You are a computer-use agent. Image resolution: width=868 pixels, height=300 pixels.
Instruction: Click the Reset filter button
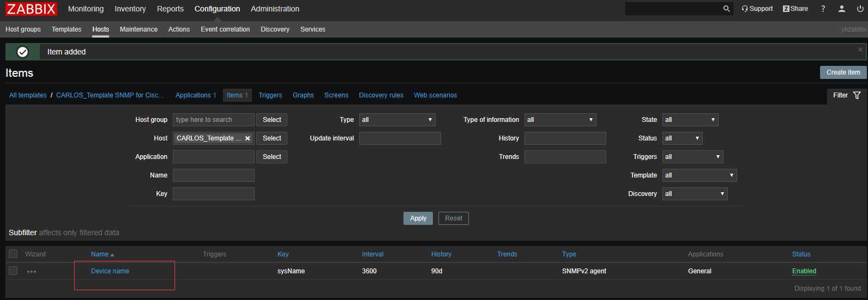click(x=454, y=218)
